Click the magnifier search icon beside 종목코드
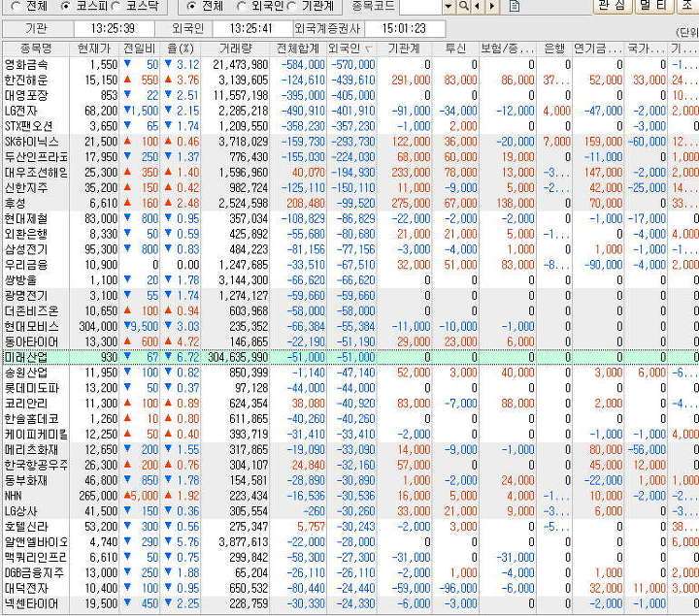Screen dimensions: 699x616 coord(464,6)
